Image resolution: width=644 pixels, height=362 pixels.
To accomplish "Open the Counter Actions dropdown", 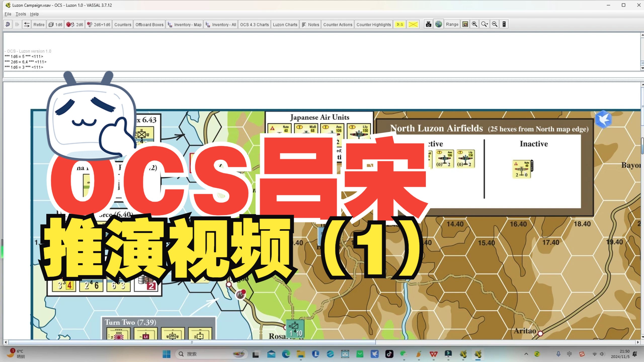I will click(x=338, y=24).
